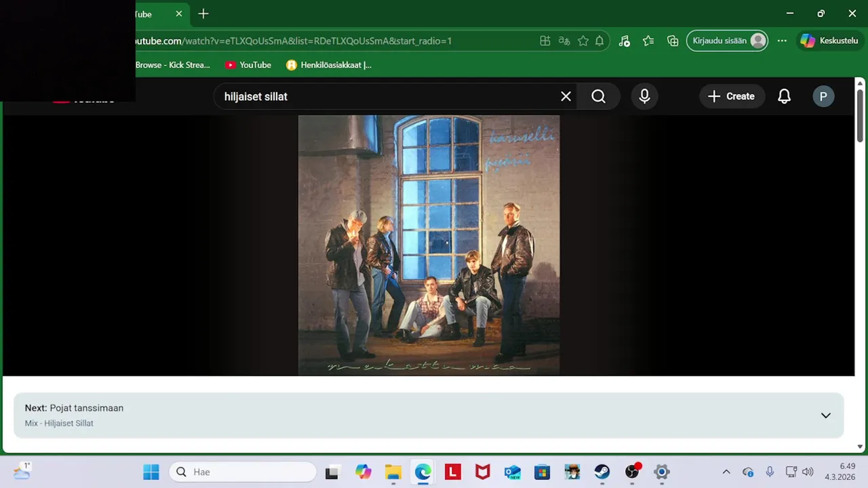Open Settings gear from the taskbar
868x488 pixels.
coord(662,472)
